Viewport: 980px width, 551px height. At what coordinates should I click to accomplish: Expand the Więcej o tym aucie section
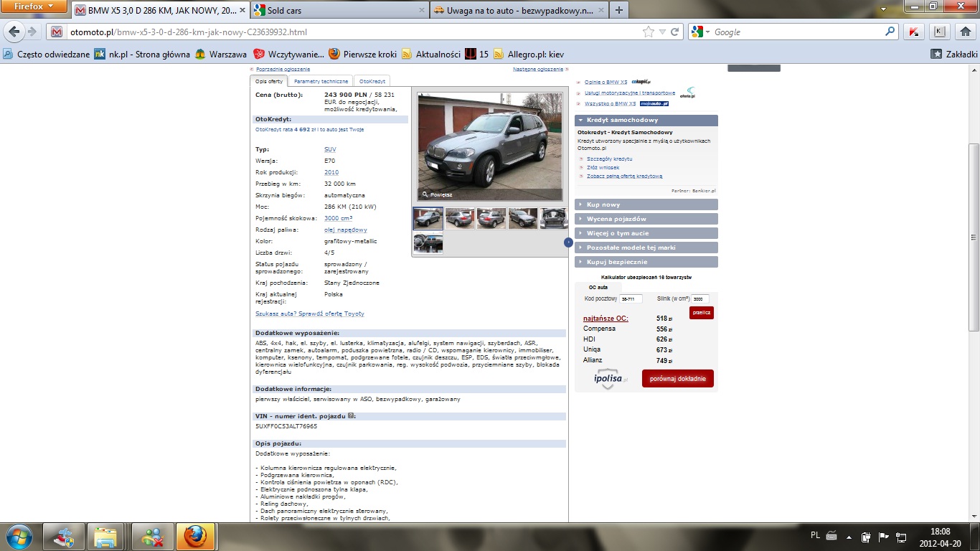[x=646, y=233]
